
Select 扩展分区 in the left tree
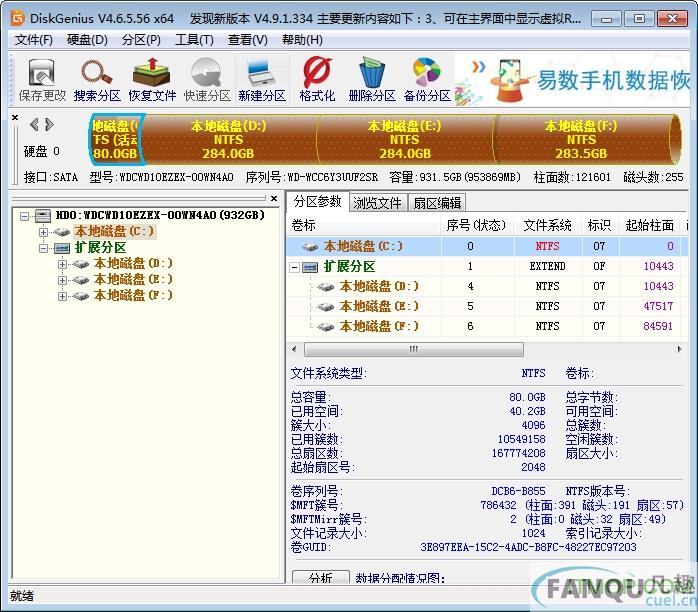[100, 247]
